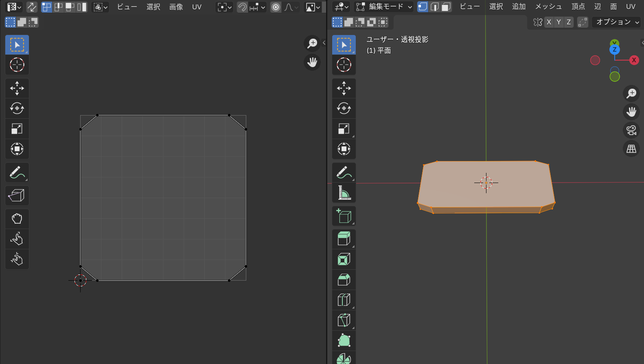Open sticky selection mode dropdown
This screenshot has width=644, height=364.
(101, 7)
